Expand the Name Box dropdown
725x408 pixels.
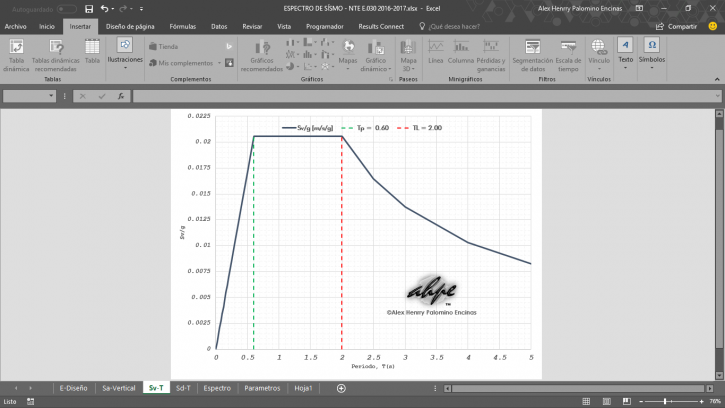point(51,96)
